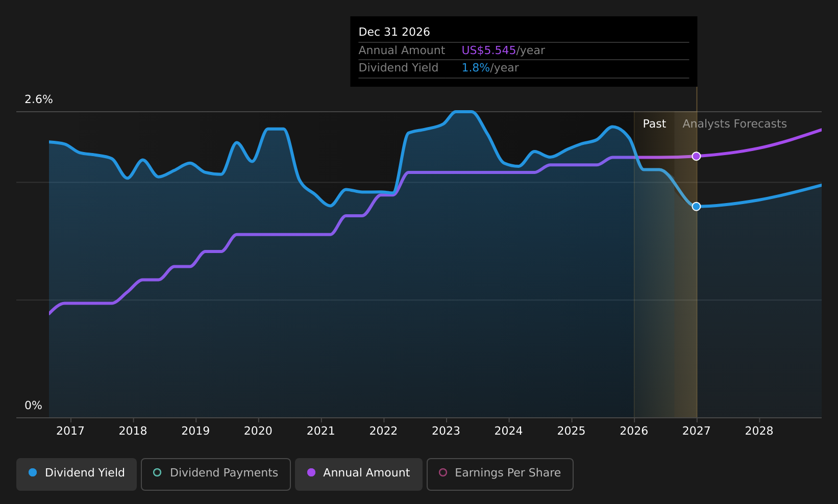Click the Analysts Forecasts label
838x504 pixels.
pyautogui.click(x=735, y=124)
